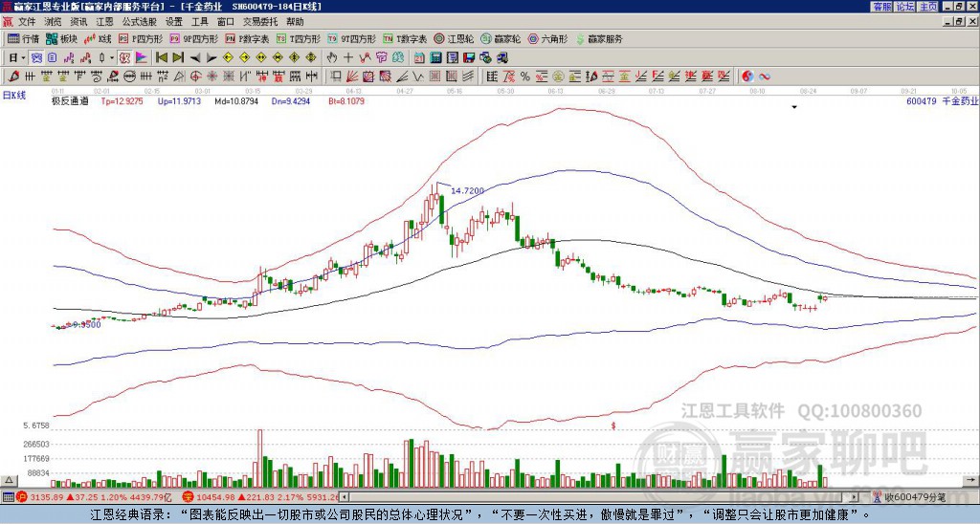The height and width of the screenshot is (524, 980).
Task: Open the 交易委托 menu
Action: pos(260,22)
